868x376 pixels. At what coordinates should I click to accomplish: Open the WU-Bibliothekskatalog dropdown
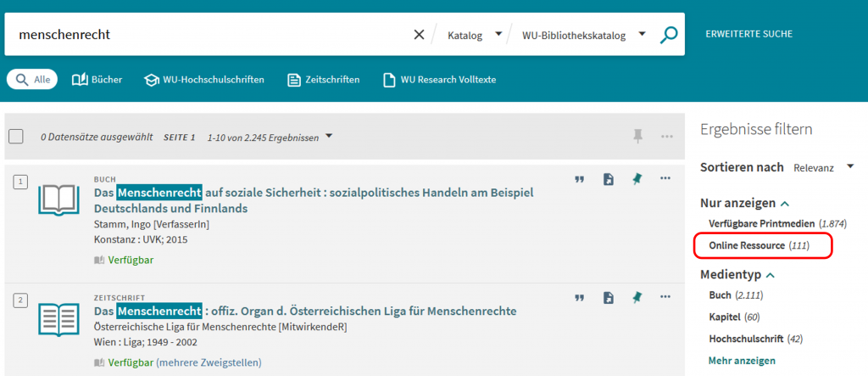coord(583,35)
